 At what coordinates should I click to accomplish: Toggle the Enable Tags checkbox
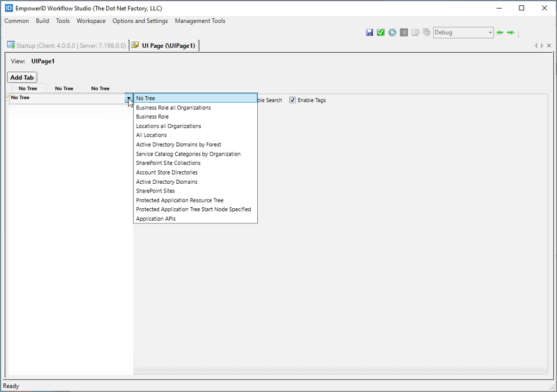(x=293, y=100)
